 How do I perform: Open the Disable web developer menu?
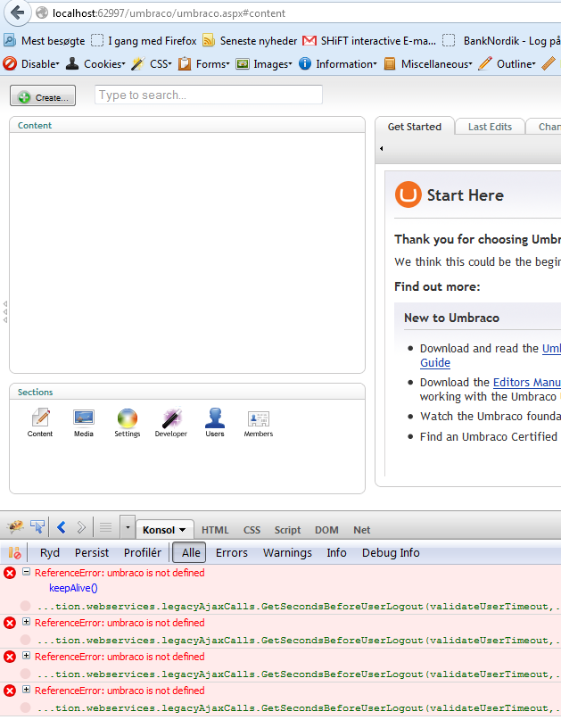coord(31,63)
